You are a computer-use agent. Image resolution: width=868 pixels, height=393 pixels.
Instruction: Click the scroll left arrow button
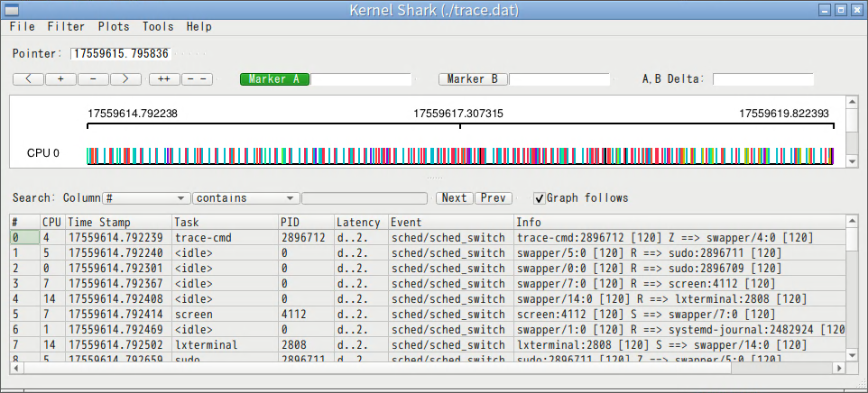click(28, 79)
